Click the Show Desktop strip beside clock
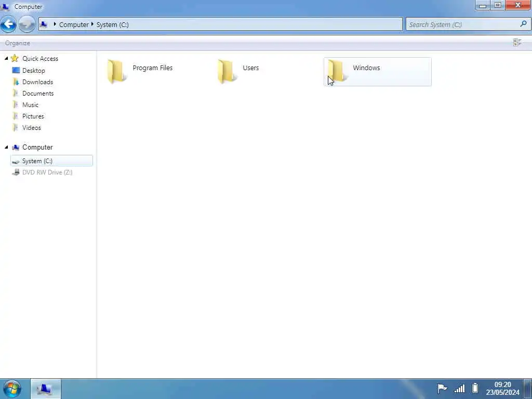The height and width of the screenshot is (399, 532). coord(528,389)
